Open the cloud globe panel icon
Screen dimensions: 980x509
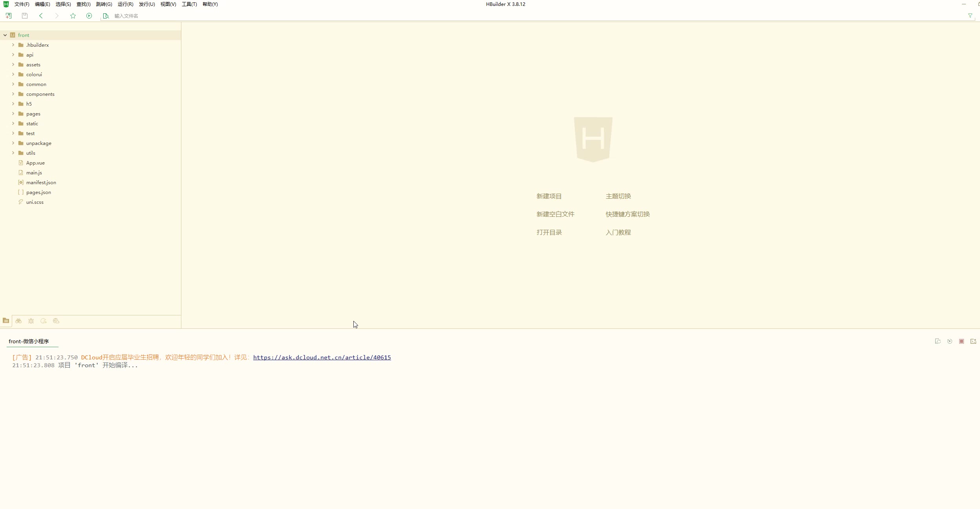click(x=56, y=321)
